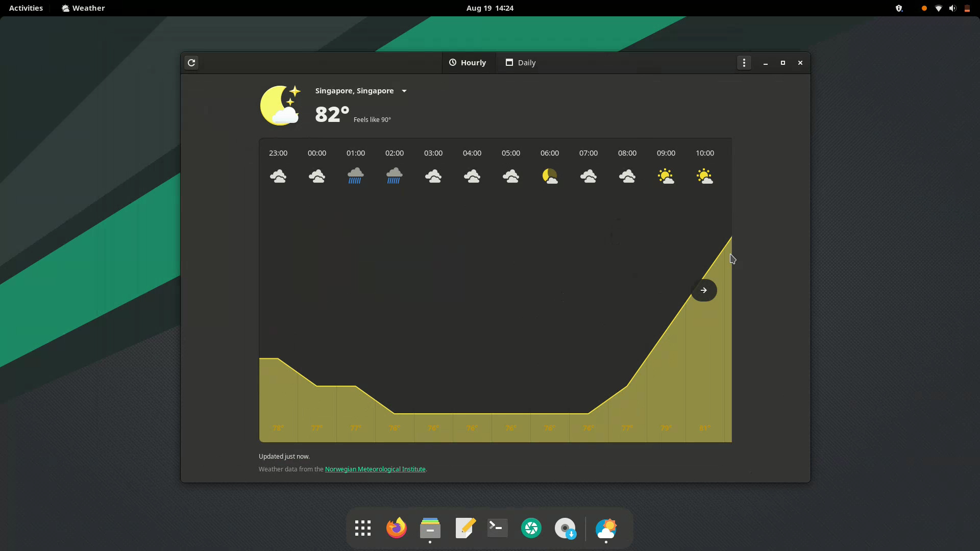
Task: Open Firefox from the dock
Action: 396,528
